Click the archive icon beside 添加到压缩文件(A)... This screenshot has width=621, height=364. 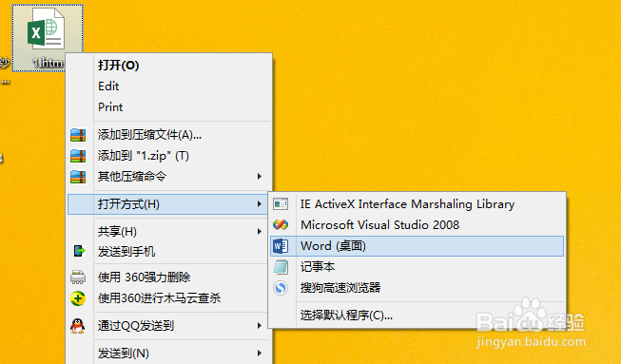[x=78, y=135]
